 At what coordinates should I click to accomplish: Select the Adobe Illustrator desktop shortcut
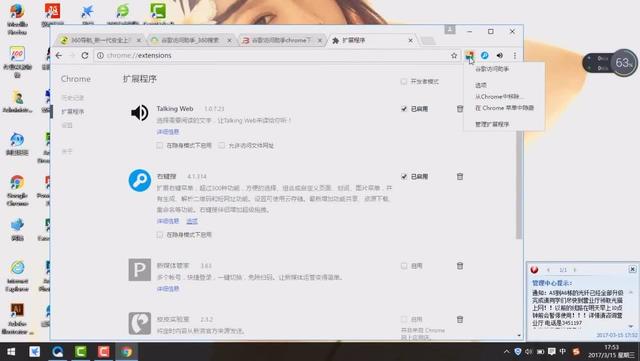click(17, 319)
